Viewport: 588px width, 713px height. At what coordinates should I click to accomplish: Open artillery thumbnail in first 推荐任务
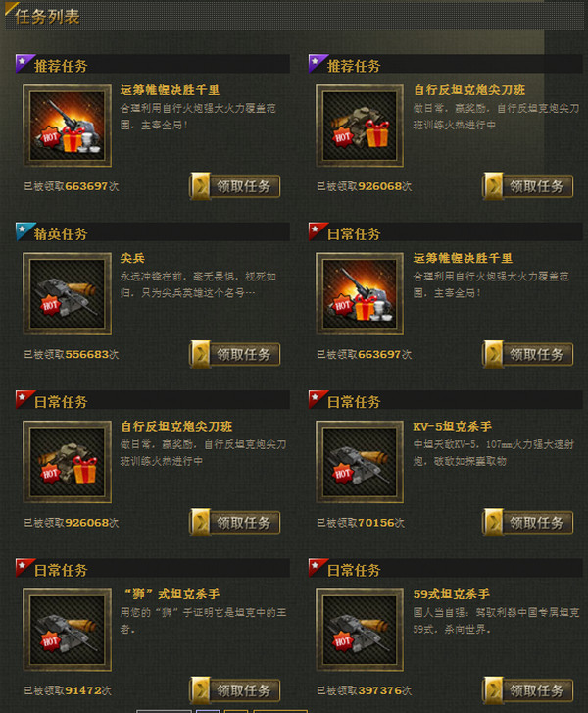click(x=68, y=126)
